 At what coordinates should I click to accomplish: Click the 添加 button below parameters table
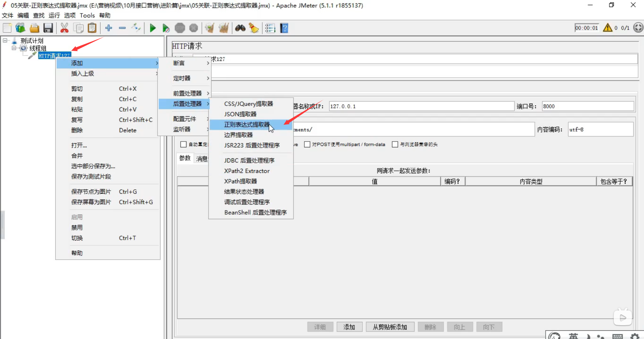point(349,327)
